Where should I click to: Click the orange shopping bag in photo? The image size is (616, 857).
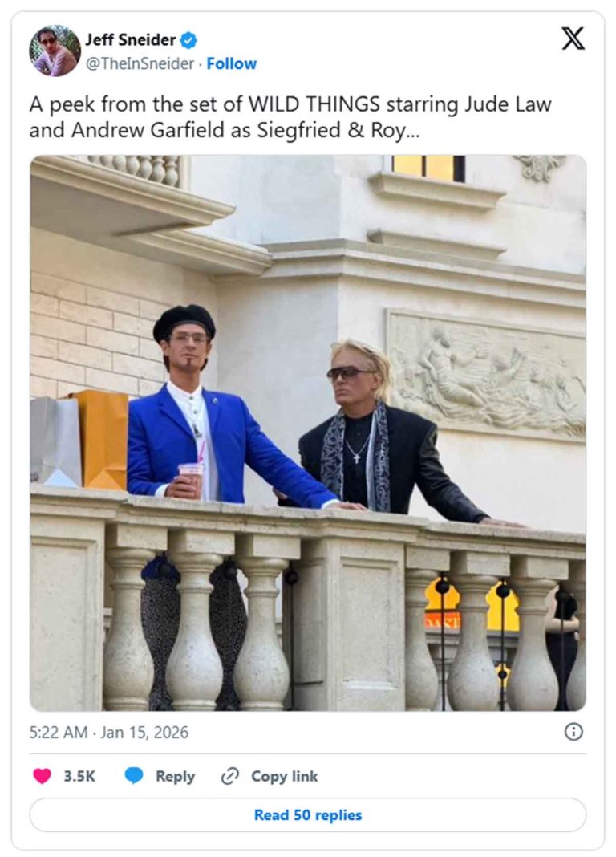coord(102,440)
